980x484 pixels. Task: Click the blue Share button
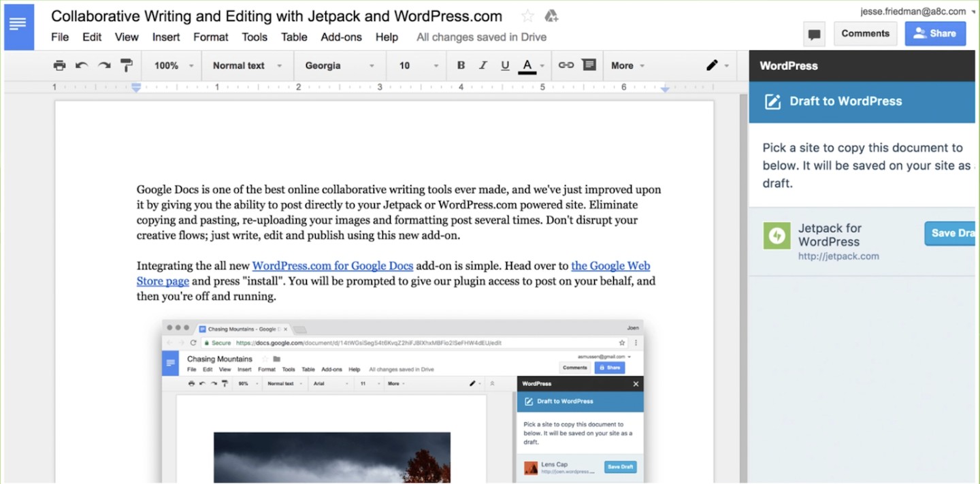[935, 33]
